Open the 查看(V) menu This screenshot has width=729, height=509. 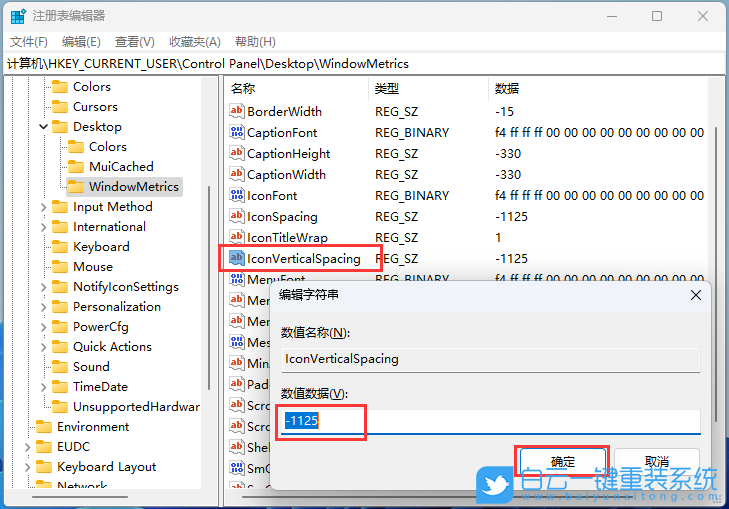134,42
